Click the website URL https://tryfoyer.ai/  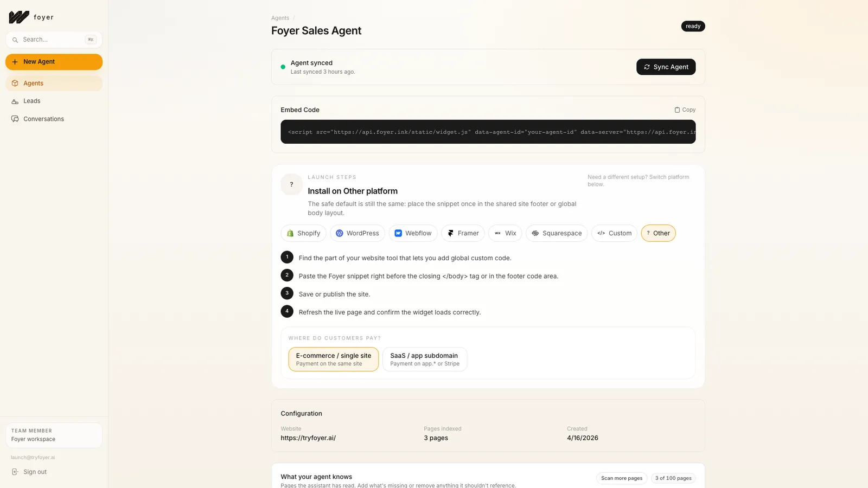tap(308, 438)
